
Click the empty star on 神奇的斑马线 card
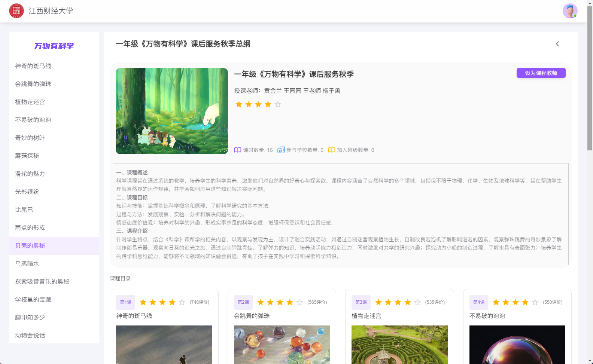[182, 302]
